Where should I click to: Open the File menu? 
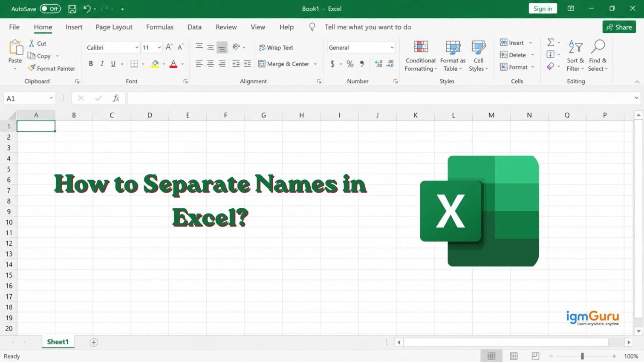[14, 27]
